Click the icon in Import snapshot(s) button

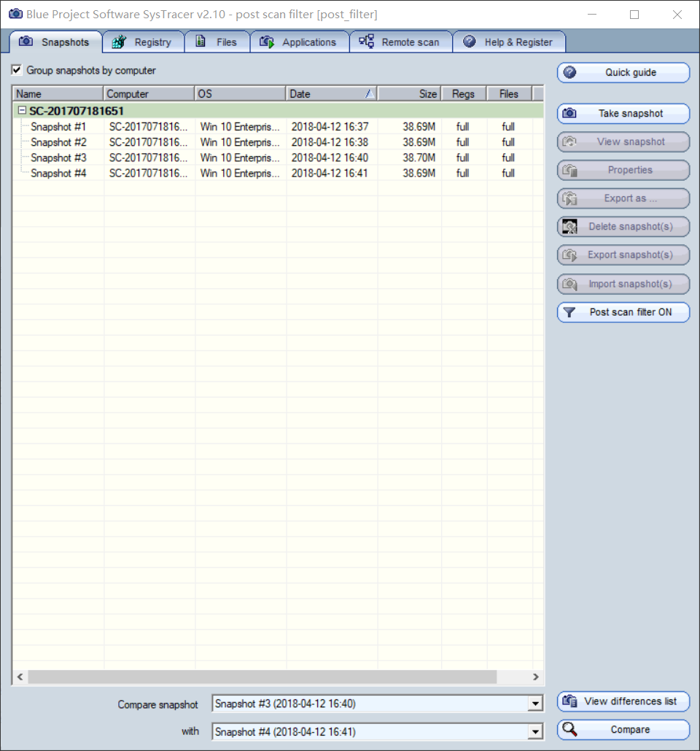569,284
